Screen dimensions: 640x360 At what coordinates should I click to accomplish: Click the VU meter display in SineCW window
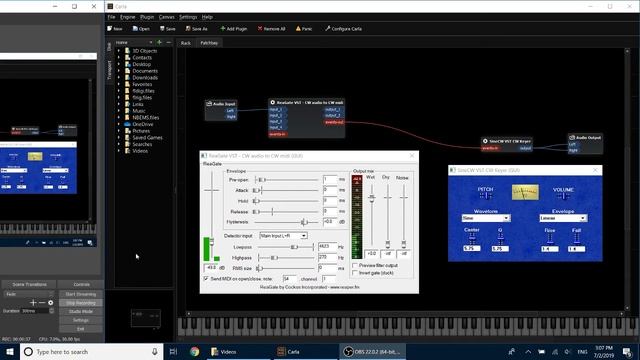click(525, 192)
